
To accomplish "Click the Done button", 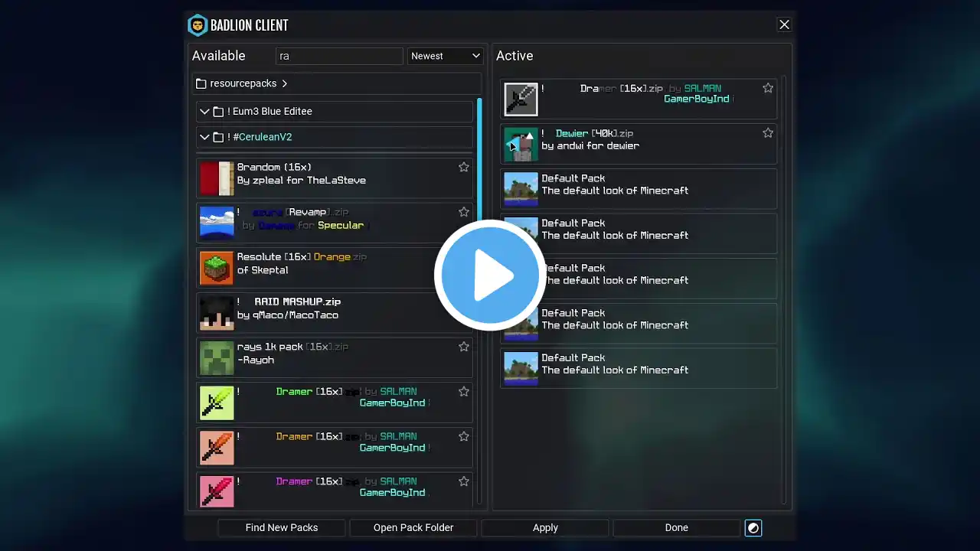I will coord(677,527).
